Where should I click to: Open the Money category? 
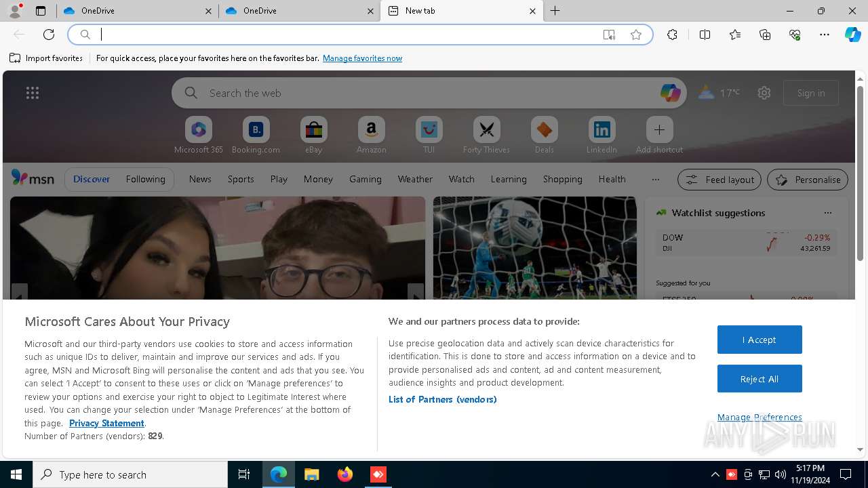point(318,179)
